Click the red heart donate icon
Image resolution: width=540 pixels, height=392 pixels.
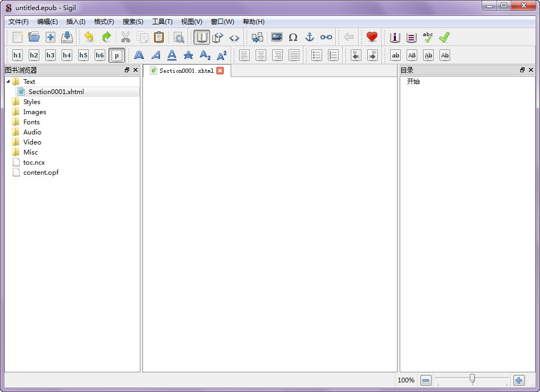pyautogui.click(x=372, y=37)
